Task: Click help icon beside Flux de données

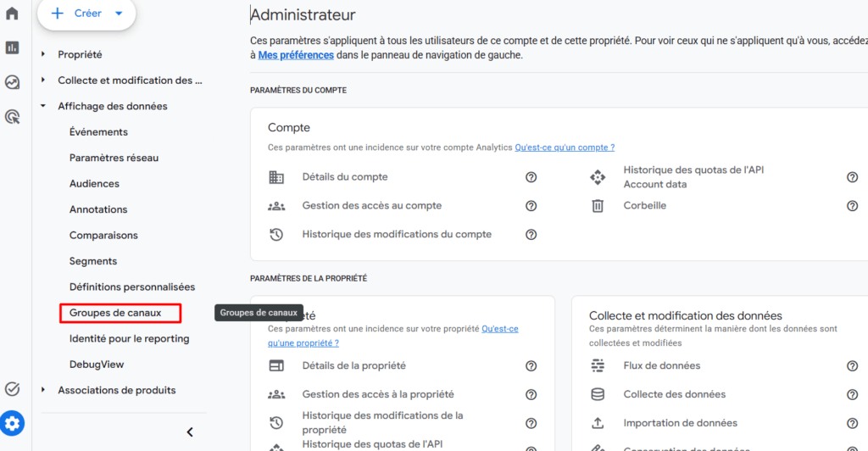Action: point(853,365)
